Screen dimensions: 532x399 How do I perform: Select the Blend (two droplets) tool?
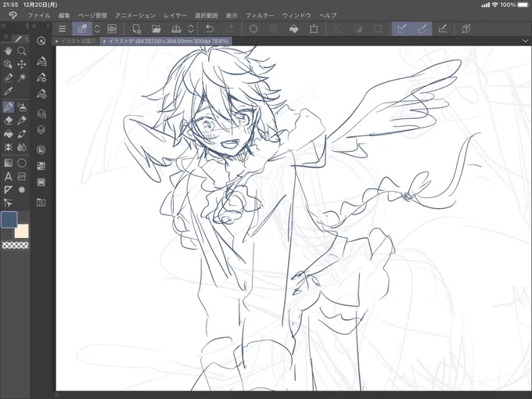22,147
